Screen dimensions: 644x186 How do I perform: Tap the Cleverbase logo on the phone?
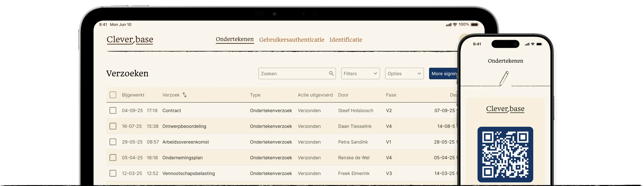point(505,109)
